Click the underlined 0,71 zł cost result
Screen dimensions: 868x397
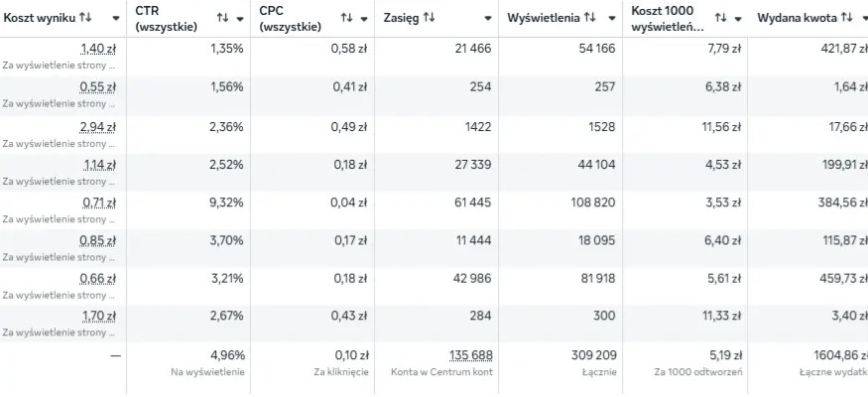point(99,202)
